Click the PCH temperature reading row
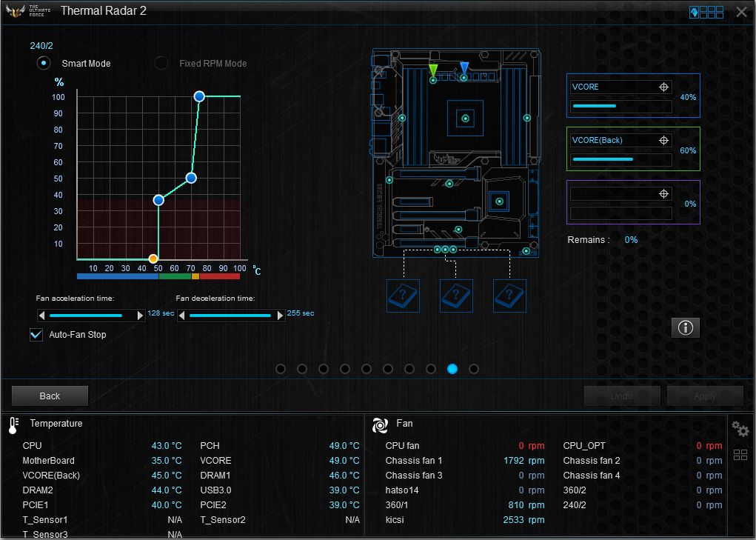 point(280,446)
